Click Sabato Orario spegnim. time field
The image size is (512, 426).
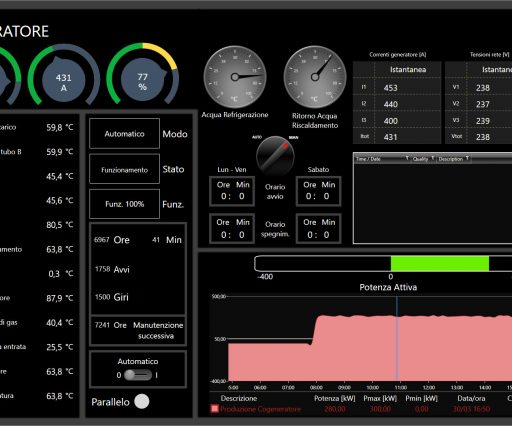(318, 229)
